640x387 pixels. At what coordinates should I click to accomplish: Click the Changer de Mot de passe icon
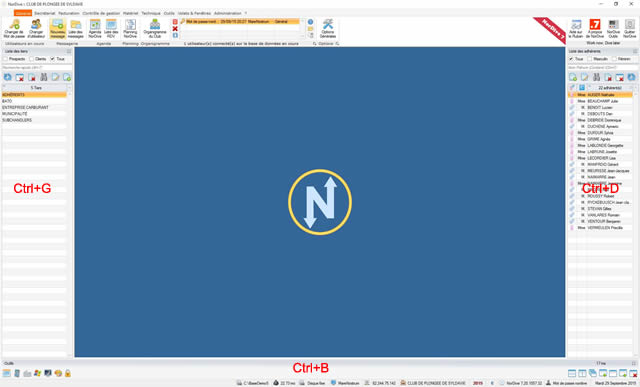tap(14, 28)
